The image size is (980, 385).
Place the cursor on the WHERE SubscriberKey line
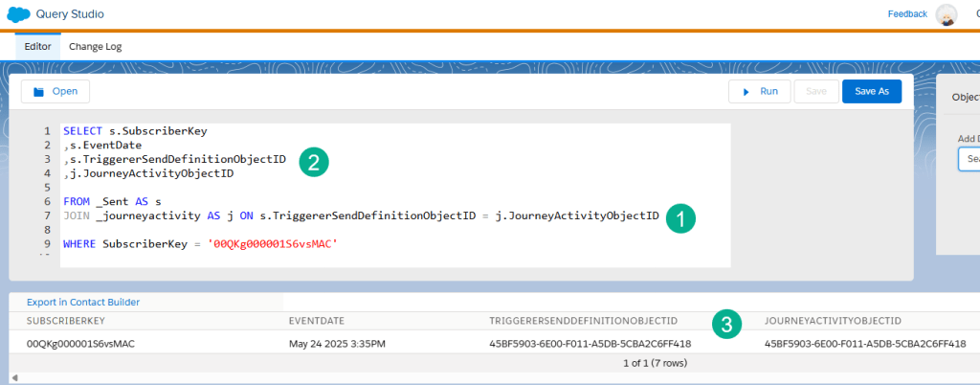[201, 244]
